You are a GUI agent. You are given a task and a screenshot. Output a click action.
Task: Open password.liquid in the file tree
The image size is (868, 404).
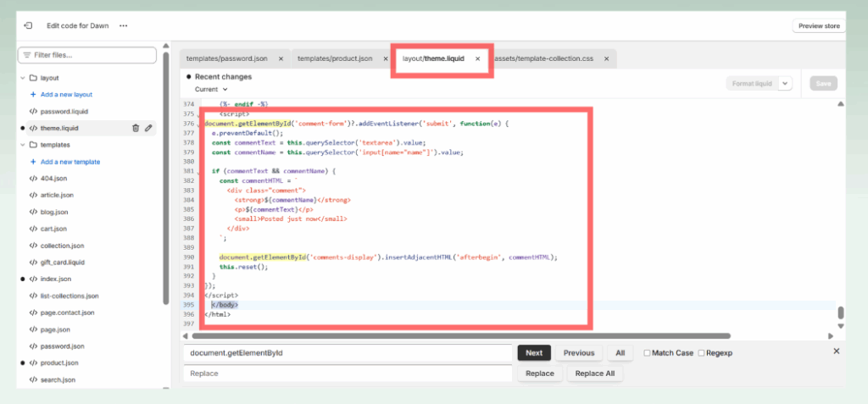click(x=64, y=111)
